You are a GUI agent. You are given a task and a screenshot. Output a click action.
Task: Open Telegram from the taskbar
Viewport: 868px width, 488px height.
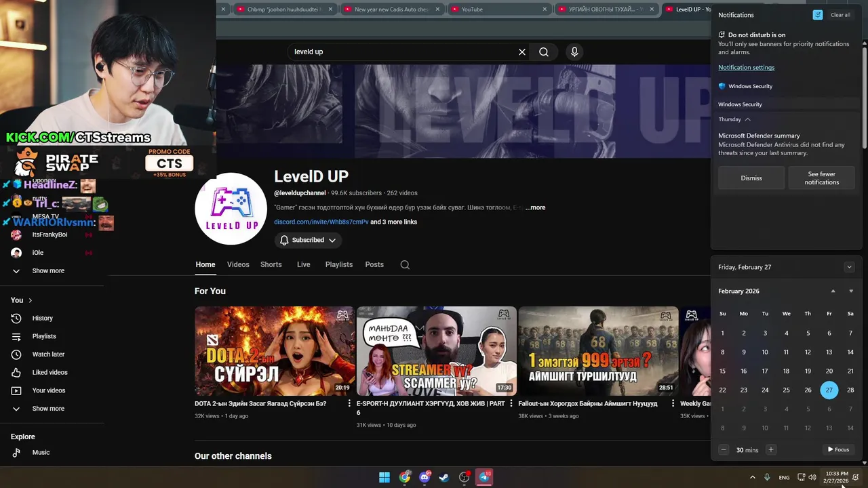[484, 477]
